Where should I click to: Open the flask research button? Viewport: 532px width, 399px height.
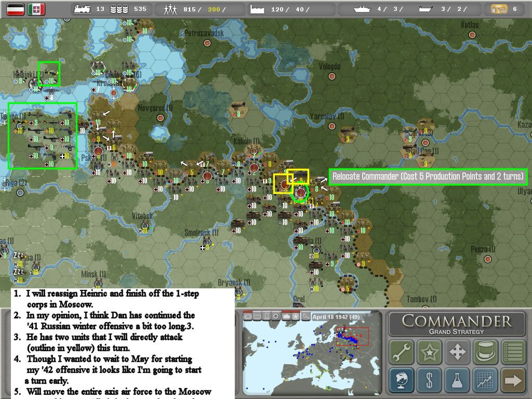[457, 381]
